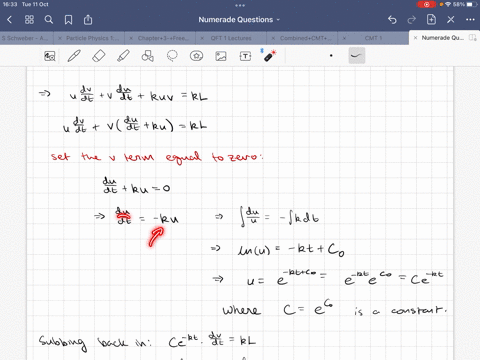Tap the Wi-Fi status icon
480x360 pixels.
tap(448, 4)
